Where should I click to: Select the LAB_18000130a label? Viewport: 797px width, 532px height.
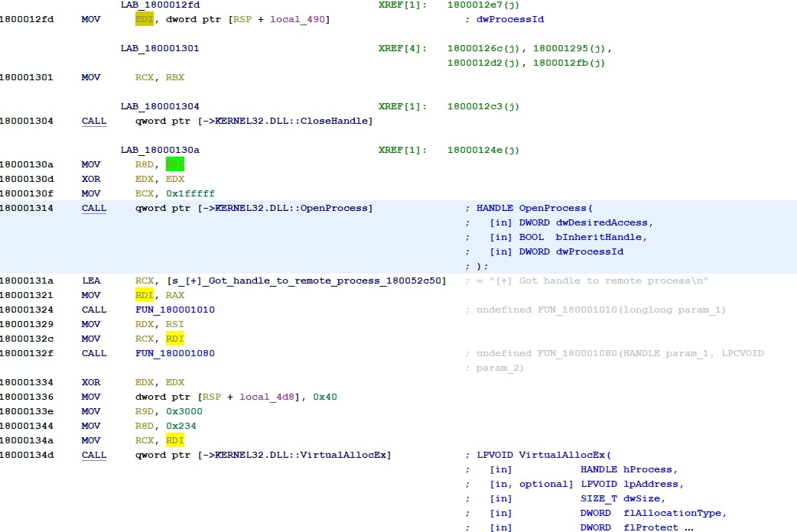[x=159, y=150]
